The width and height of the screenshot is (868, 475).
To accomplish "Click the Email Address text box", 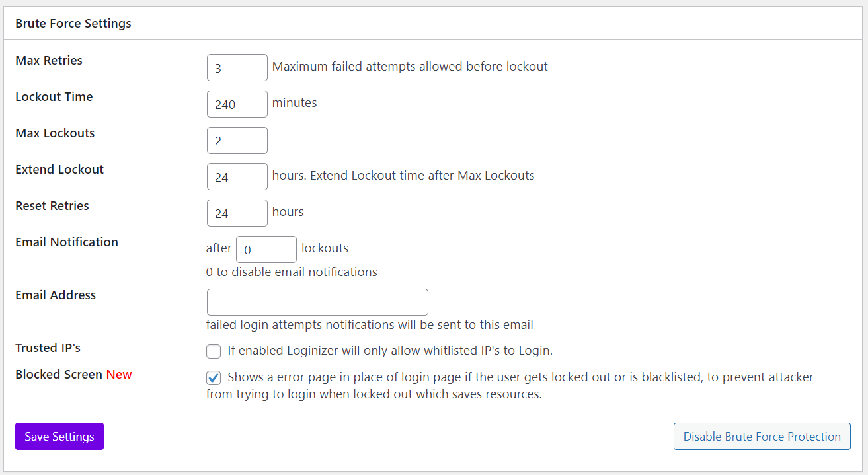I will pos(317,302).
